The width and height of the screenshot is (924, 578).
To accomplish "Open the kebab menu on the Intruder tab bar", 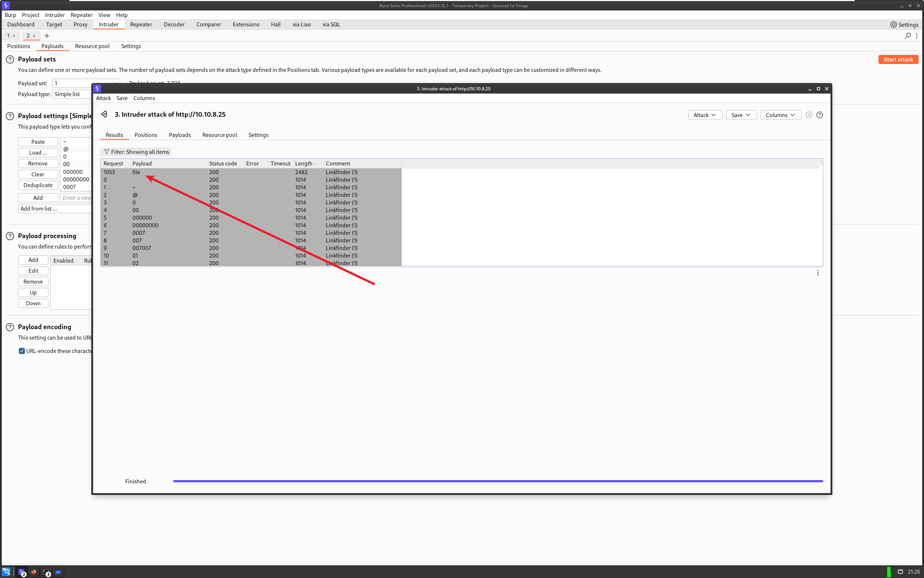I will (x=917, y=36).
